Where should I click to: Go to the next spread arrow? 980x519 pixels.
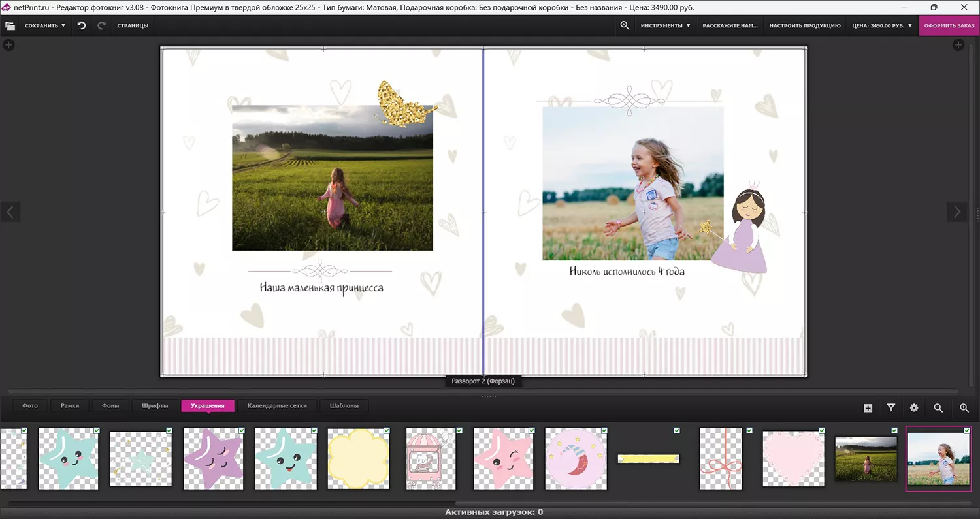pyautogui.click(x=957, y=212)
